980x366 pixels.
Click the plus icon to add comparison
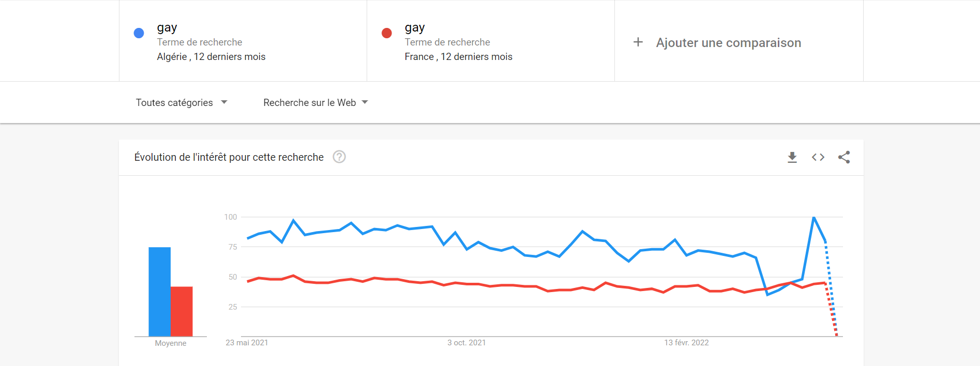pos(638,42)
